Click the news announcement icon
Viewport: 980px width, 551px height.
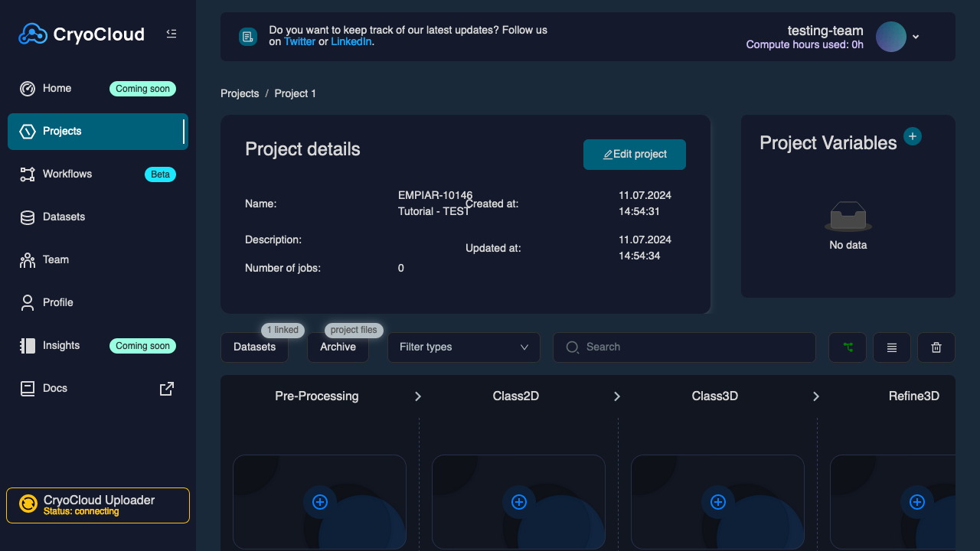(247, 36)
